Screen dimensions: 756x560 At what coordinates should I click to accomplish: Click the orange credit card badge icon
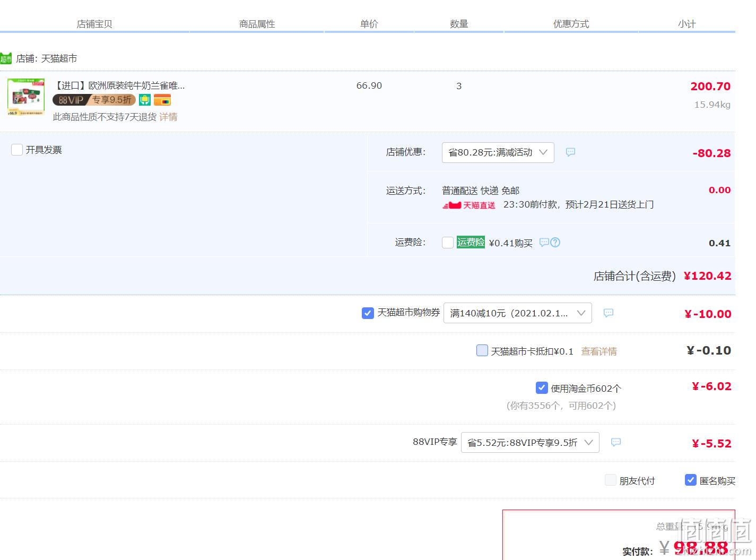tap(162, 100)
